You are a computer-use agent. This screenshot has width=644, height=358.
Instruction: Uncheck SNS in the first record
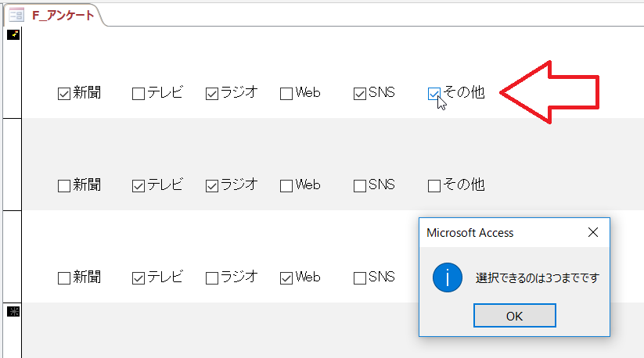point(360,94)
